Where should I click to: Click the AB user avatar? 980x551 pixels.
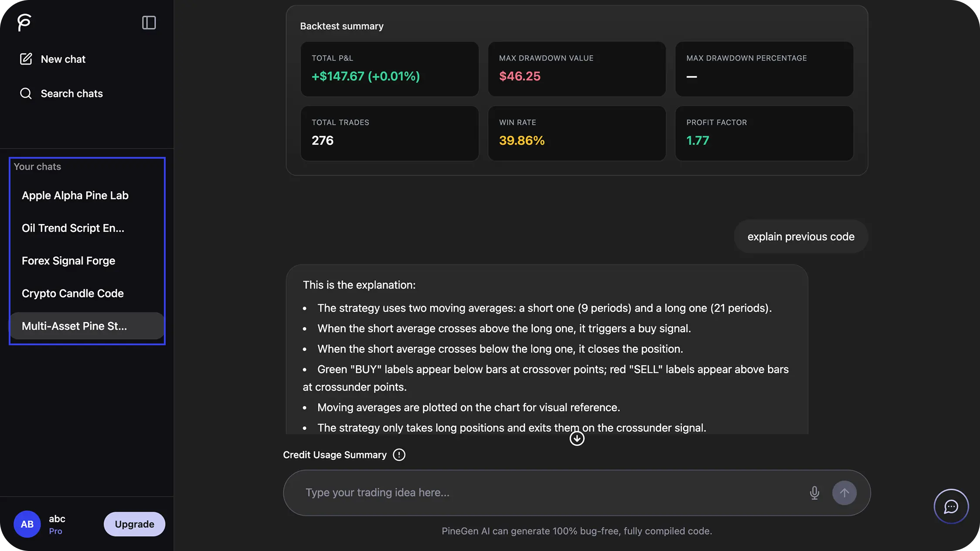click(x=27, y=524)
